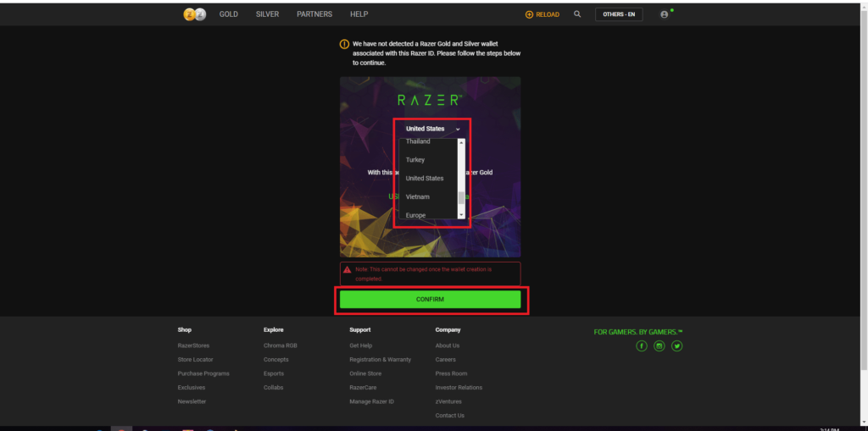Click the yellow warning info icon
This screenshot has height=431, width=868.
[x=344, y=43]
